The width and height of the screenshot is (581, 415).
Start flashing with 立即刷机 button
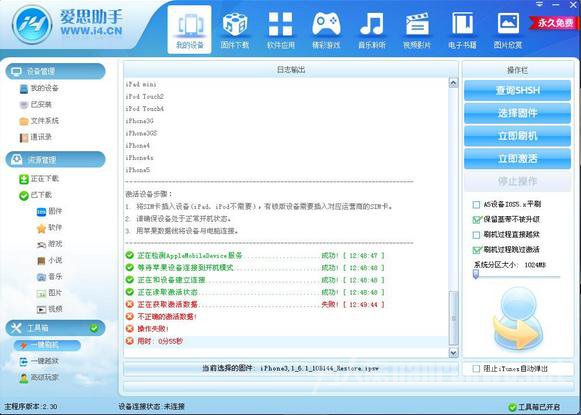[517, 136]
